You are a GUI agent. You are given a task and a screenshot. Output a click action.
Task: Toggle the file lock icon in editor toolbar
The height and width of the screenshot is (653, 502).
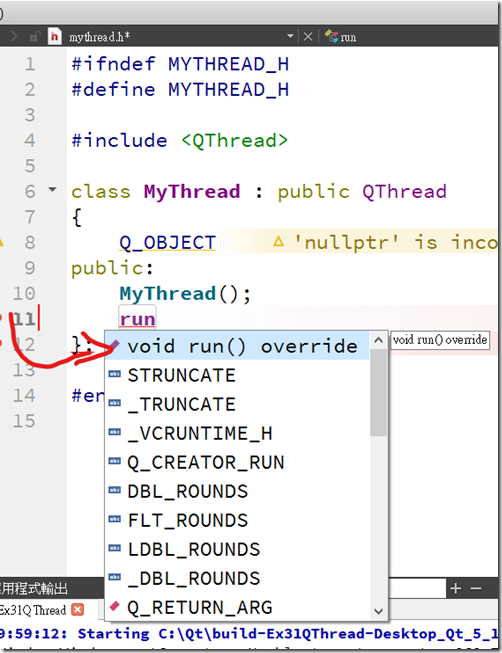pos(35,37)
